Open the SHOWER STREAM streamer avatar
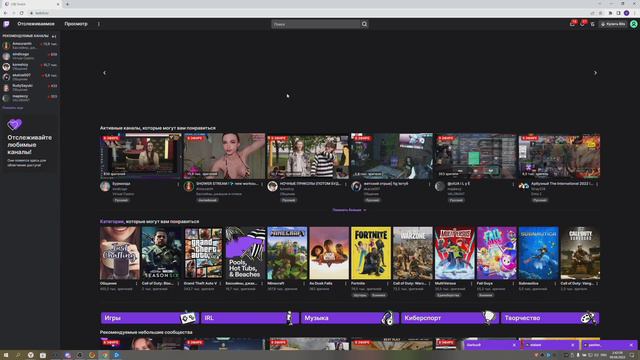The image size is (640, 360). click(x=189, y=187)
